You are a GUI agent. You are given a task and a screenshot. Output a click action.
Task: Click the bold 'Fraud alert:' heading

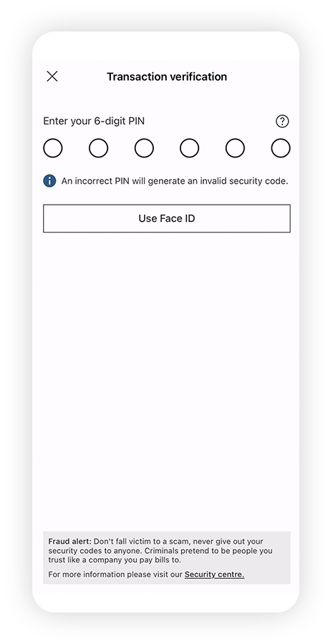pos(70,542)
